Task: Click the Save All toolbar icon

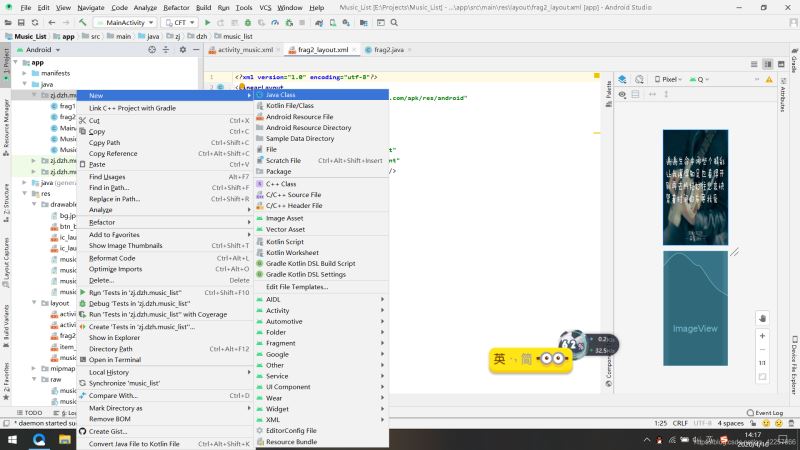Action: click(21, 21)
